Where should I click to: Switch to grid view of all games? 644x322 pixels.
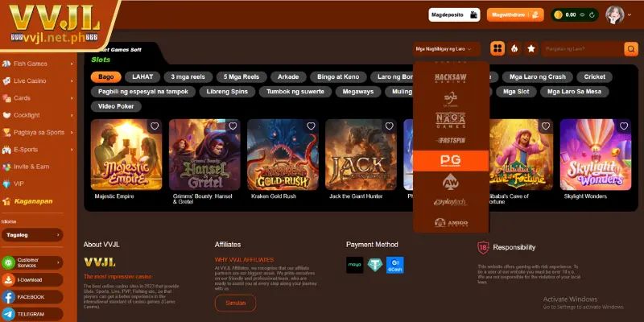pyautogui.click(x=497, y=49)
